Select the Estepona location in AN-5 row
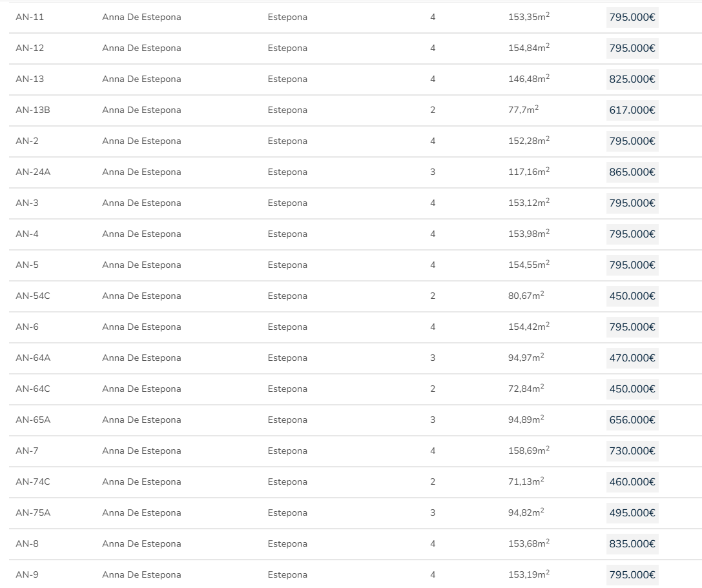Screen dimensions: 702x588 [x=287, y=265]
